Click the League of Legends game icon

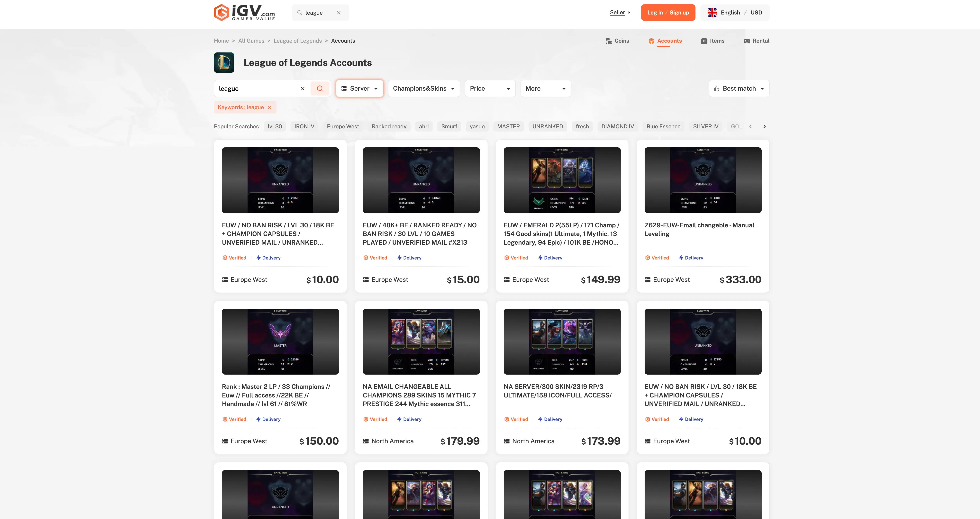(224, 63)
